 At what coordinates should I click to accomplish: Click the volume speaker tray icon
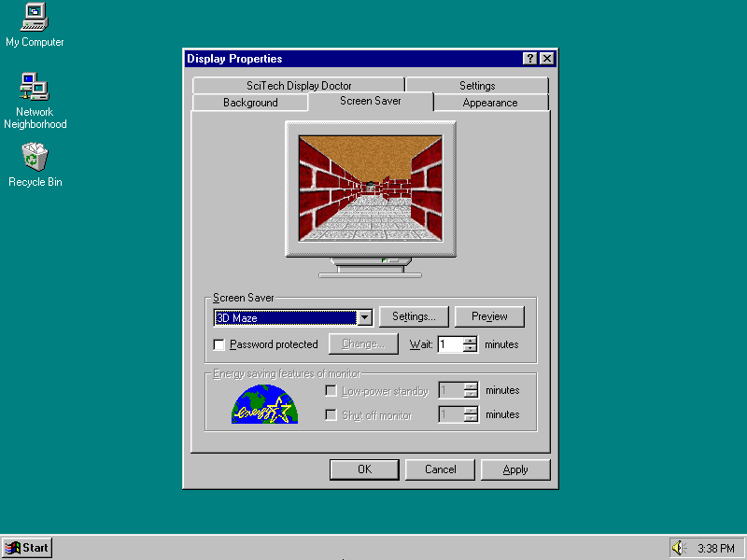678,548
